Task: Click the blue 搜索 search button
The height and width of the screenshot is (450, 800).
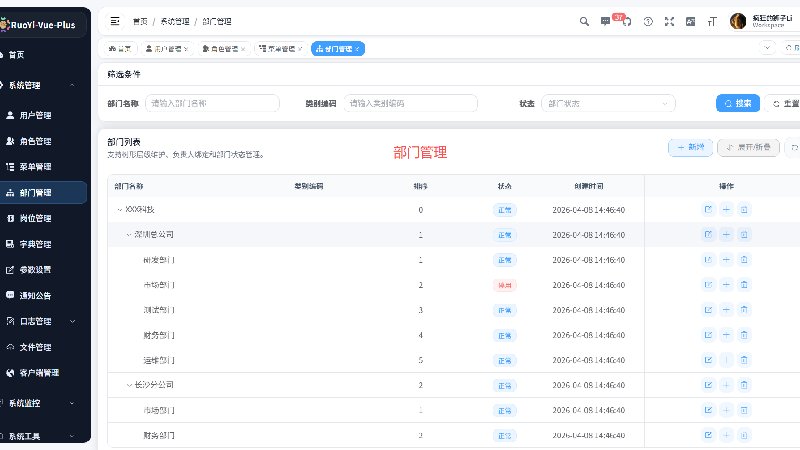Action: tap(738, 103)
